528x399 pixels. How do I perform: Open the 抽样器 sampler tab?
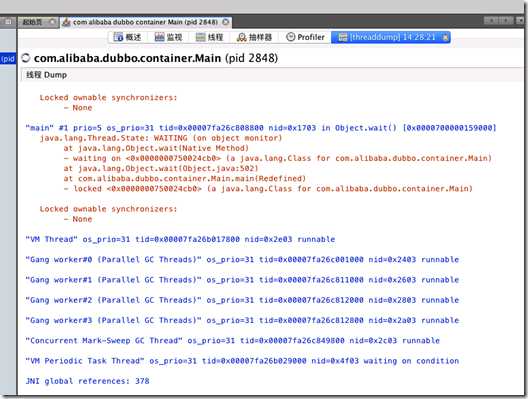pyautogui.click(x=254, y=37)
